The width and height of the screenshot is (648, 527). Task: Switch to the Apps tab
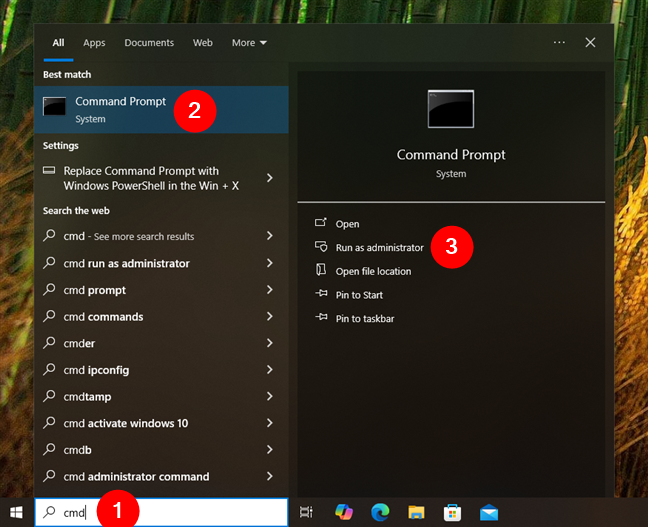tap(94, 43)
